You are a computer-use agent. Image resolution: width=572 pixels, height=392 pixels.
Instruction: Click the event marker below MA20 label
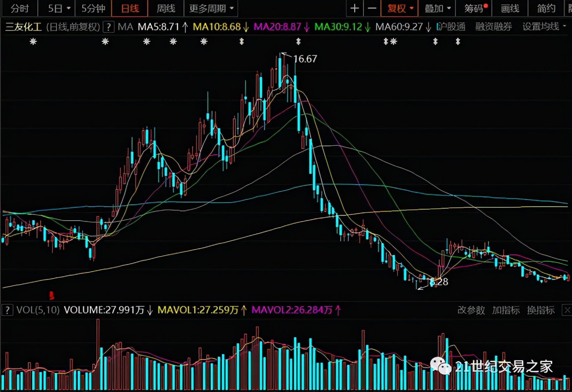point(298,42)
